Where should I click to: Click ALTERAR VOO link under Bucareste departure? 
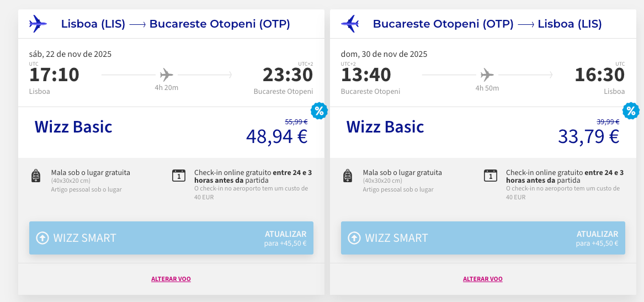[483, 279]
